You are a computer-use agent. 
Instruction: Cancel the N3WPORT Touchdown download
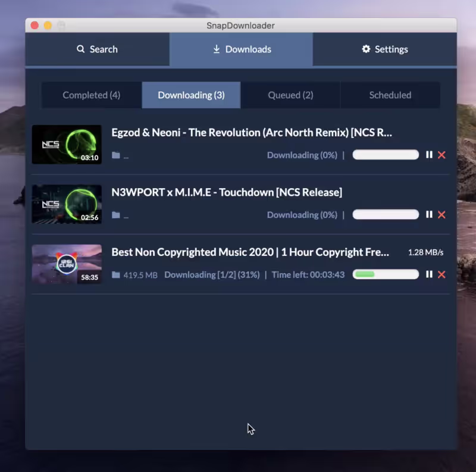pos(441,215)
